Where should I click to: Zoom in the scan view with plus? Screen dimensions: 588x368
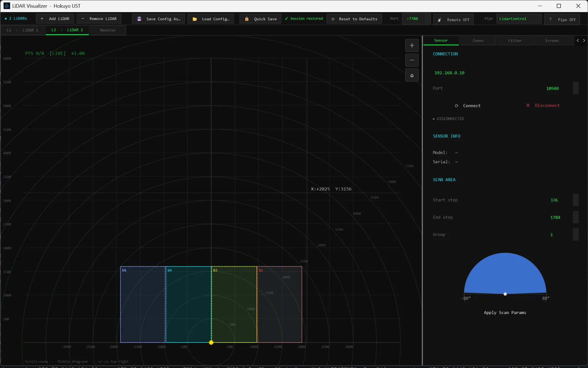pos(412,45)
